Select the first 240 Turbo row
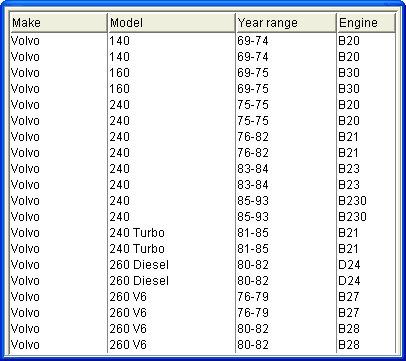 point(203,233)
